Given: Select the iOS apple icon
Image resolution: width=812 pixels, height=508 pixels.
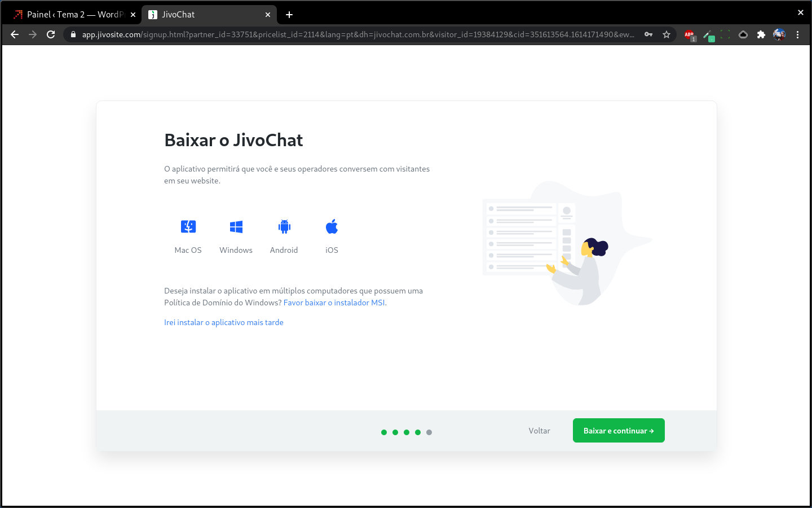Looking at the screenshot, I should tap(332, 226).
